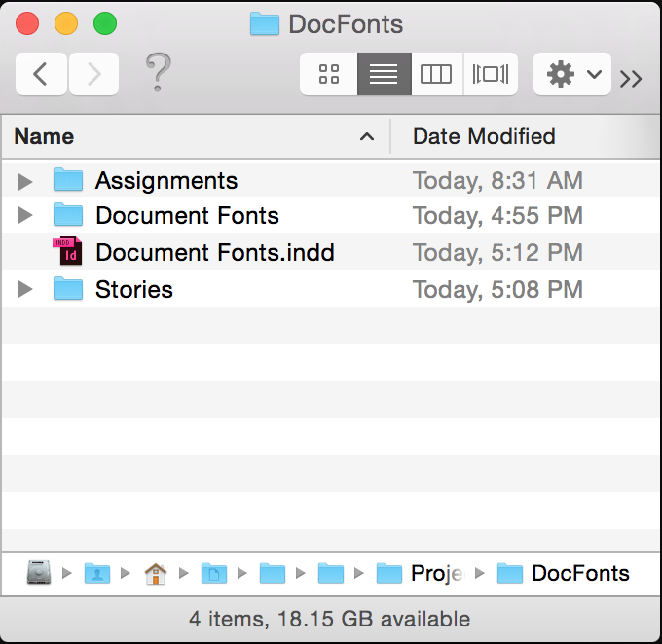Viewport: 662px width, 644px height.
Task: Sort by the Name column header
Action: point(195,137)
